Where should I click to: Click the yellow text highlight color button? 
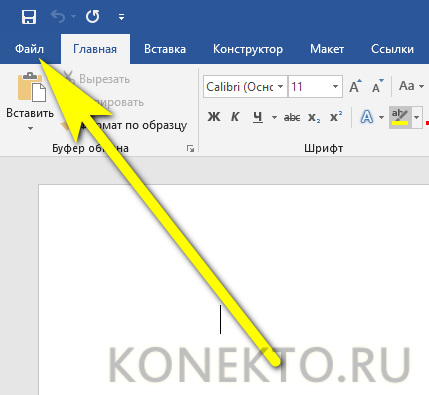tap(400, 117)
